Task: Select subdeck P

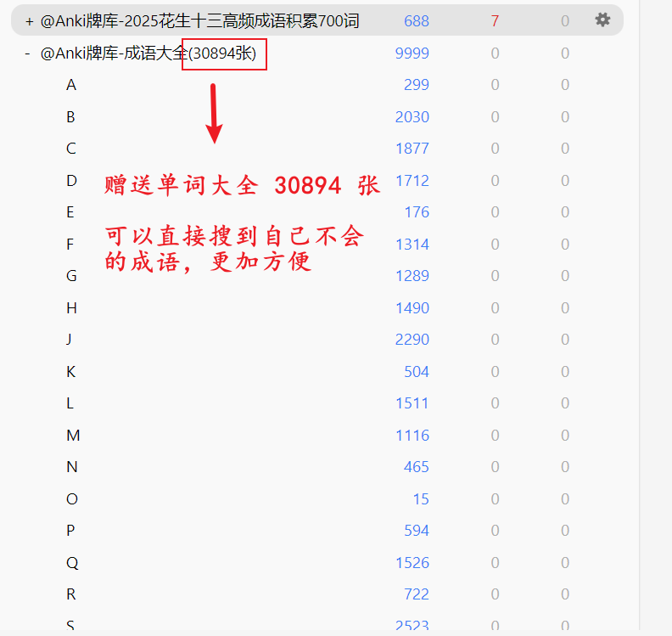Action: pos(70,531)
